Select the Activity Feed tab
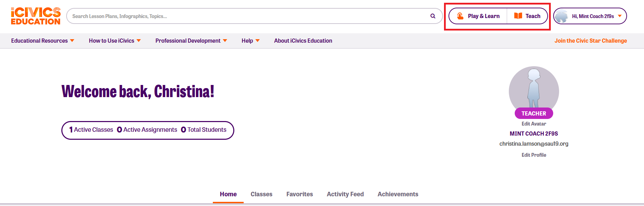 (x=345, y=194)
